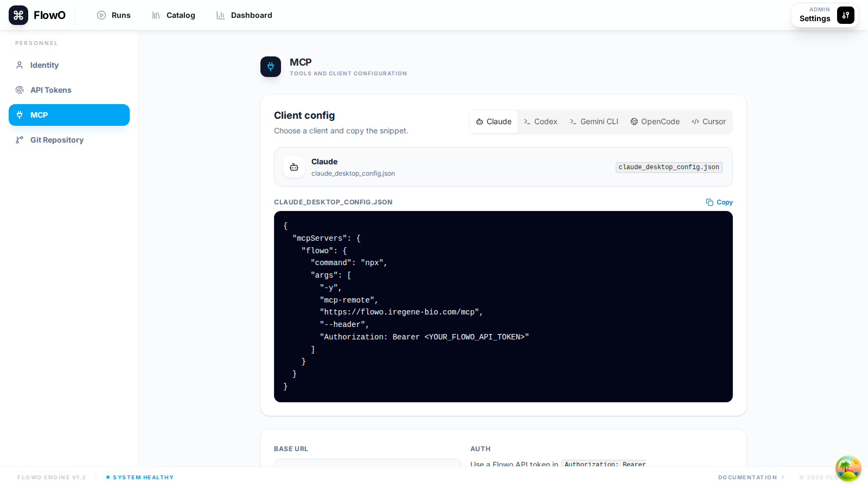Go to API Tokens section
This screenshot has height=488, width=868.
point(69,90)
